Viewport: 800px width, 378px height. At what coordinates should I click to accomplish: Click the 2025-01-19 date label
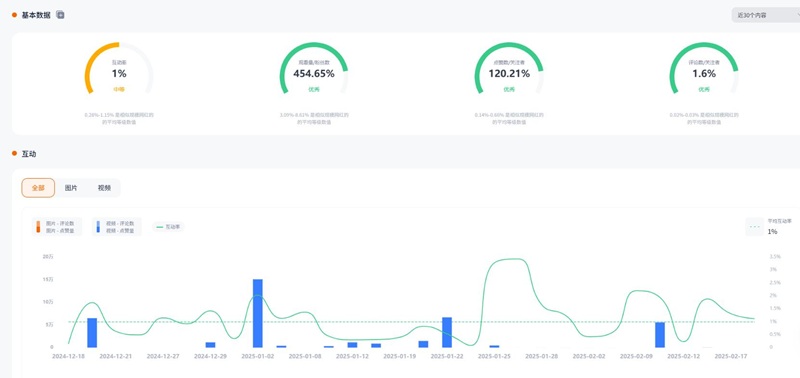point(399,356)
